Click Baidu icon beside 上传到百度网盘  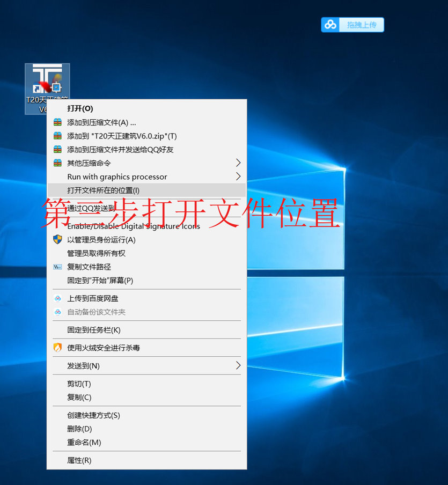57,298
